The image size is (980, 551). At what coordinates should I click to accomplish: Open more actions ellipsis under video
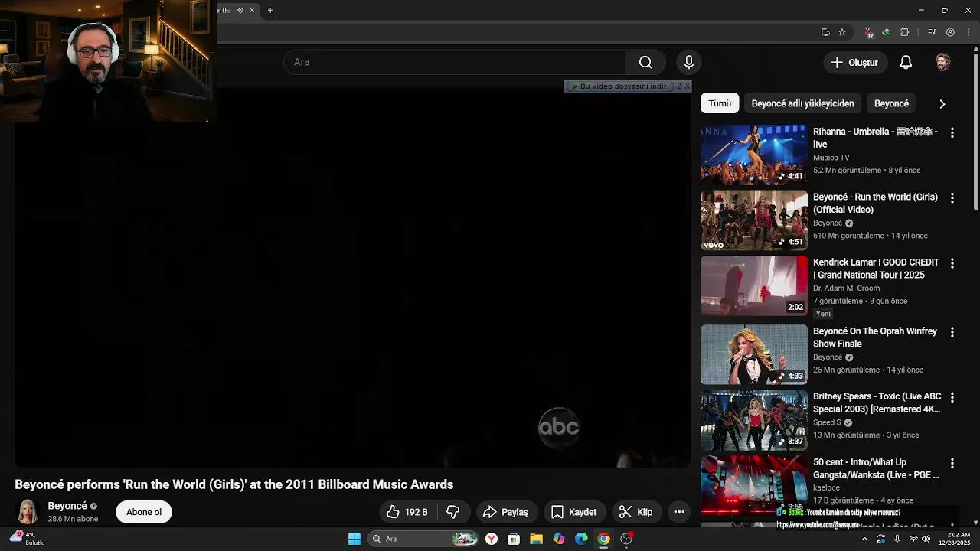[x=679, y=512]
